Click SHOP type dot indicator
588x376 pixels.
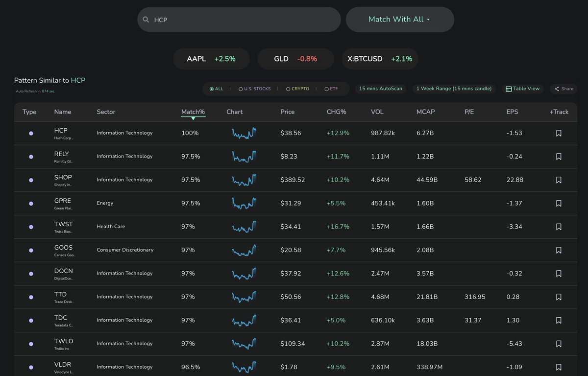[x=31, y=180]
